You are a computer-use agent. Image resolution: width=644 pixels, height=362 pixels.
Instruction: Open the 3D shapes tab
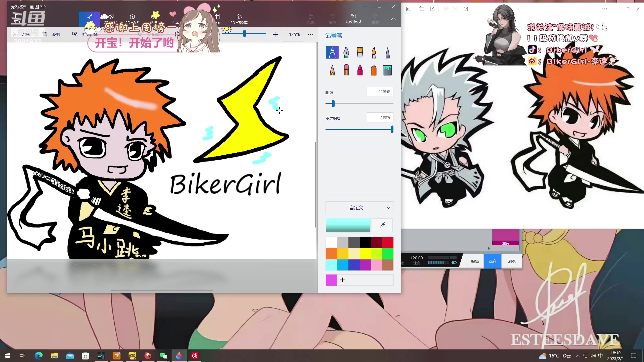[x=132, y=19]
